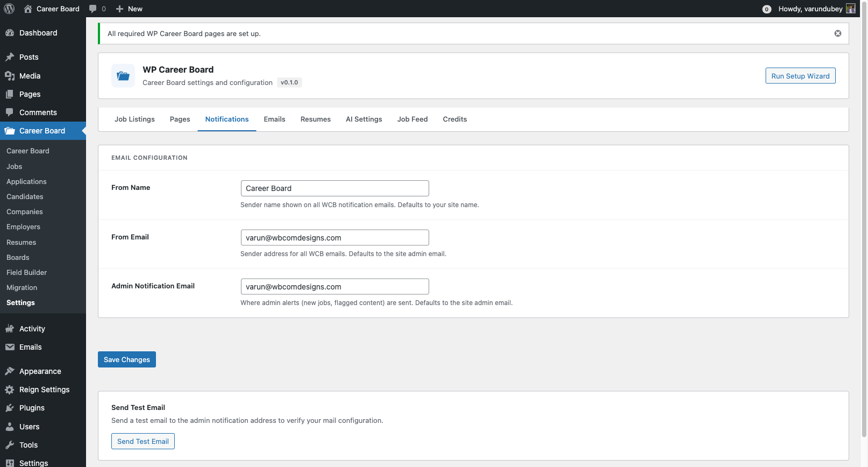
Task: Open Career Board submenu item
Action: pyautogui.click(x=28, y=151)
